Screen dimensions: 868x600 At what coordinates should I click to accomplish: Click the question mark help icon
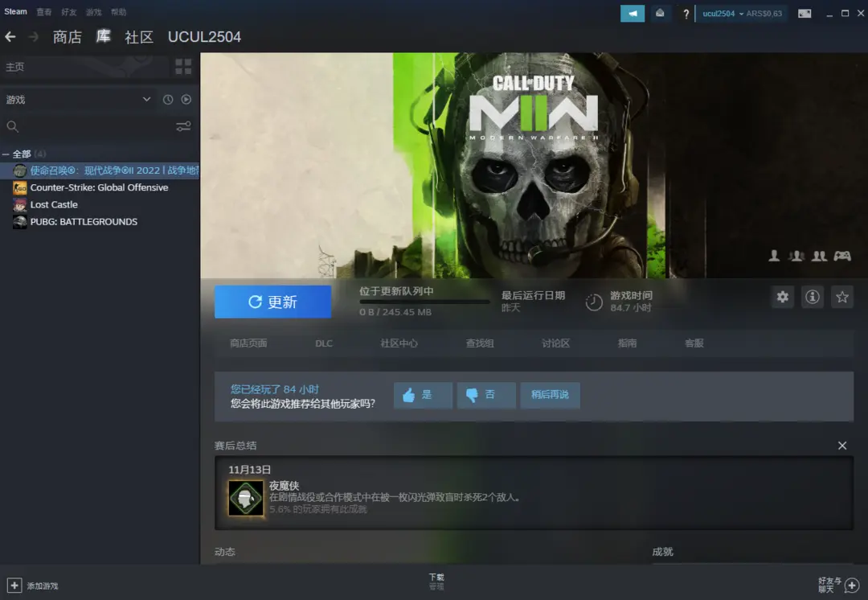pos(686,14)
